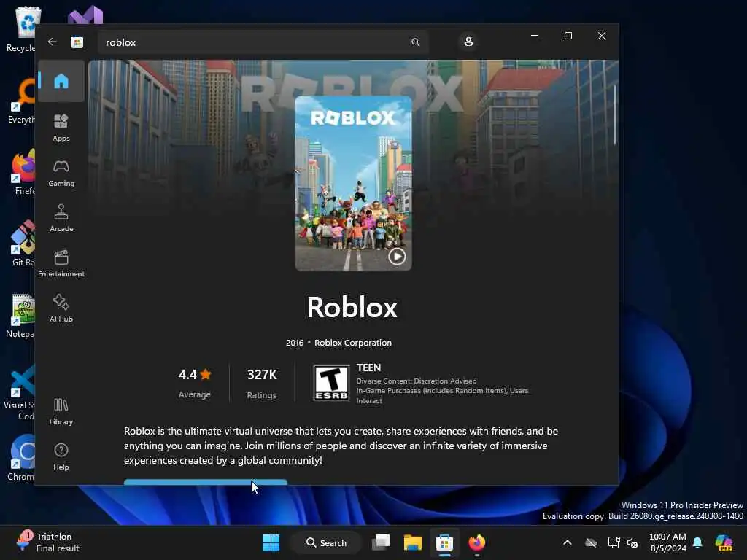Open the Roblox Corporation publisher link
Image resolution: width=747 pixels, height=560 pixels.
coord(353,343)
